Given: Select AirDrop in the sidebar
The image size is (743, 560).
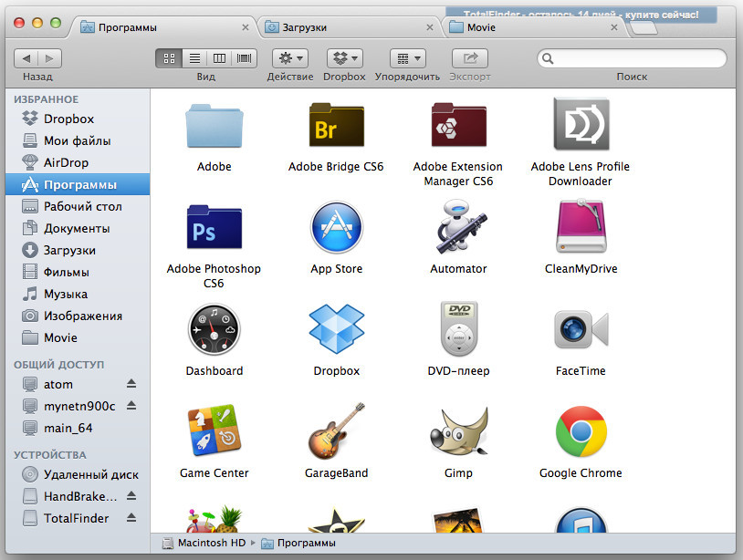Looking at the screenshot, I should pos(66,162).
